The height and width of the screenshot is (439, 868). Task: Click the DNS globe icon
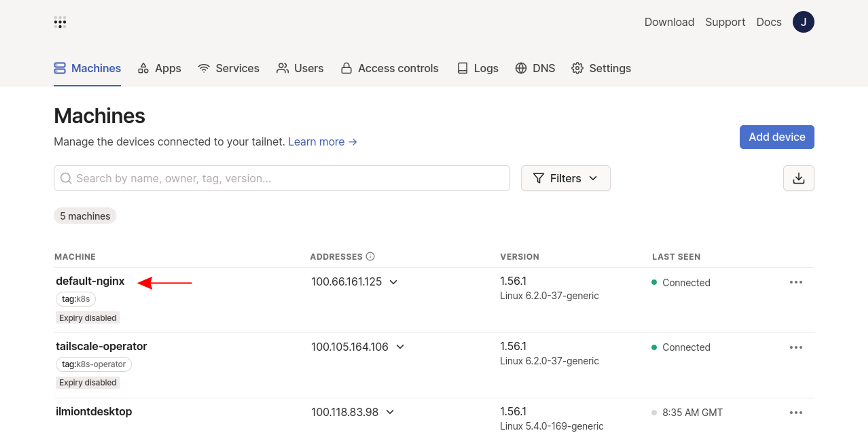point(521,69)
